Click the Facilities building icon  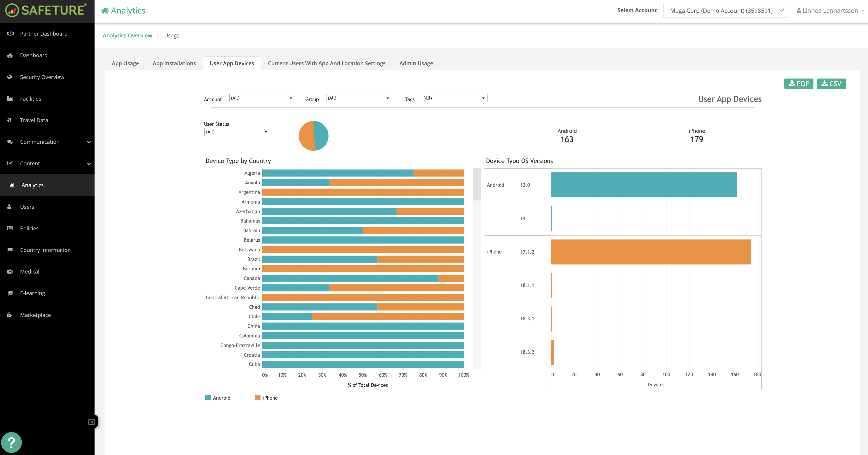[10, 99]
